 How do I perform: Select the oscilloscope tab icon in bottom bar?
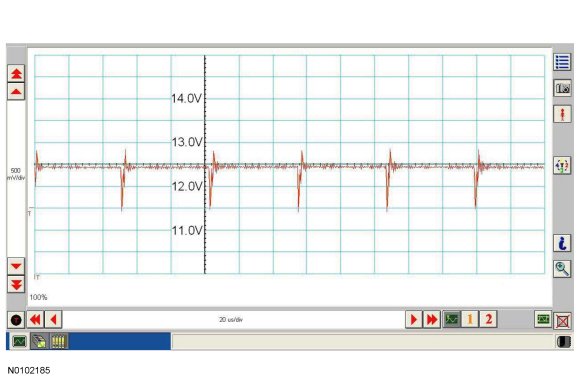(19, 341)
